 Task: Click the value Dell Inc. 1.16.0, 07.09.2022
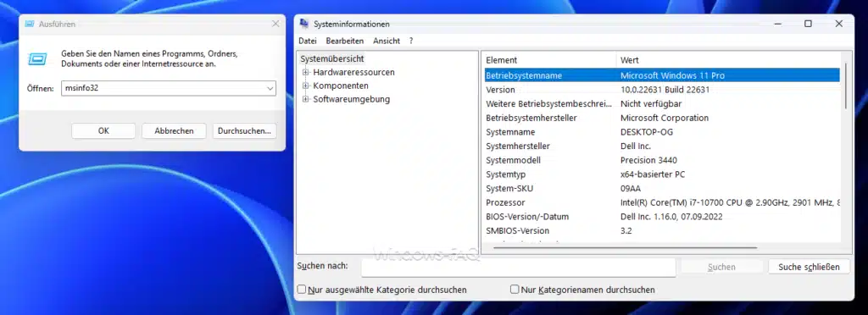point(671,217)
